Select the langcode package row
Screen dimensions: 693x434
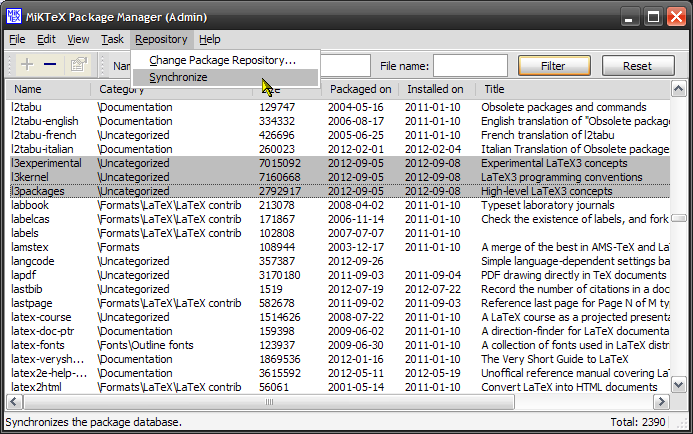pos(338,261)
